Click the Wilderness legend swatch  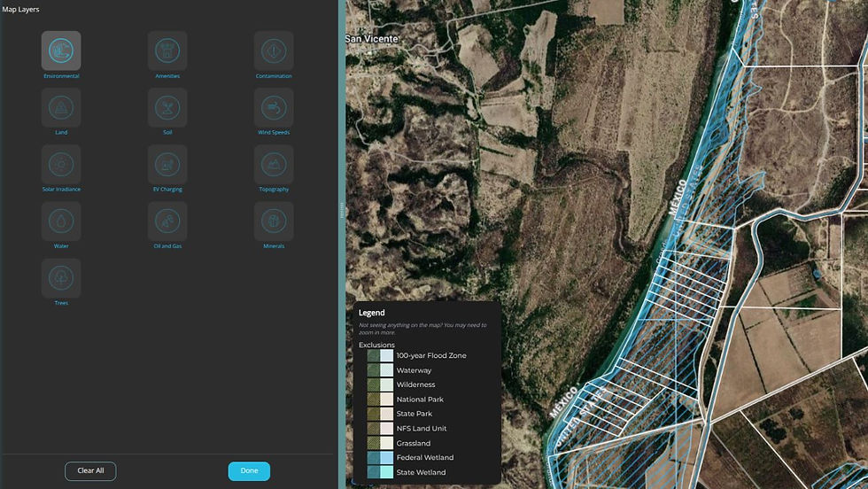pyautogui.click(x=380, y=384)
